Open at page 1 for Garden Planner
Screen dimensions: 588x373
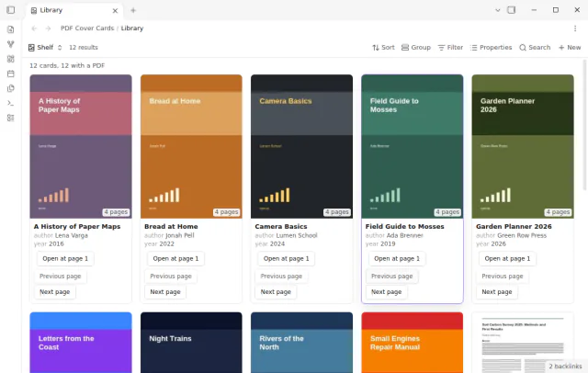click(507, 259)
